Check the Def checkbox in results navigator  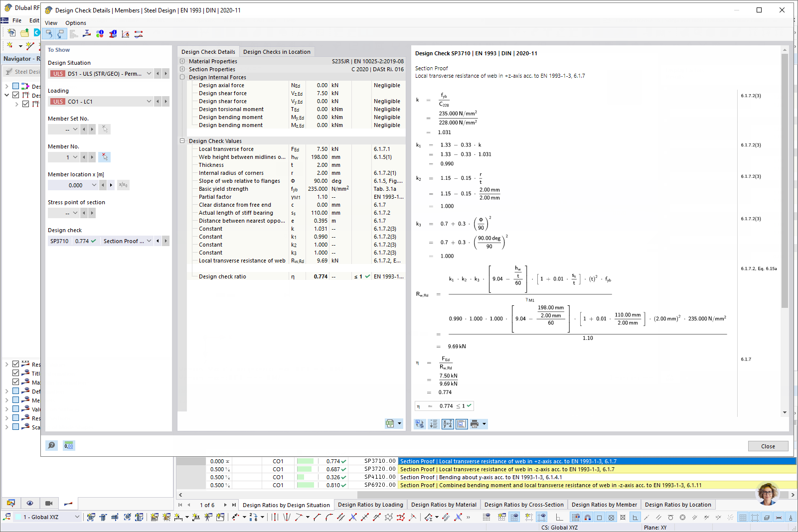[16, 391]
